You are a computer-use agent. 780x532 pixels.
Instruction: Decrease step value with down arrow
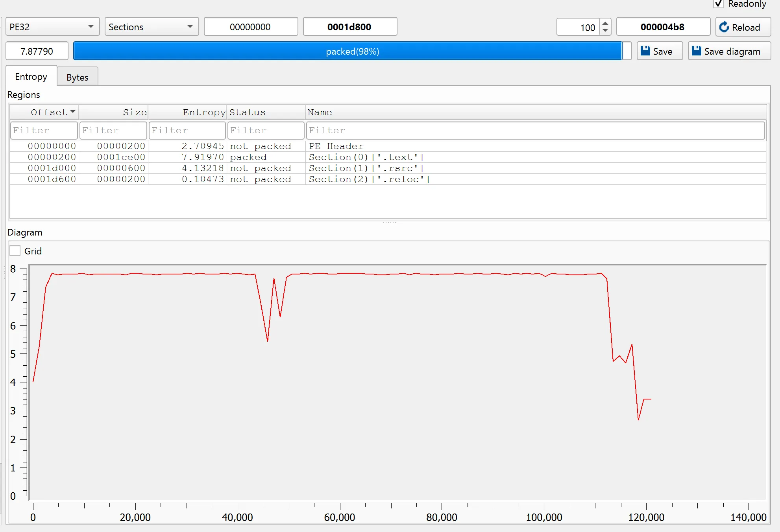click(606, 31)
